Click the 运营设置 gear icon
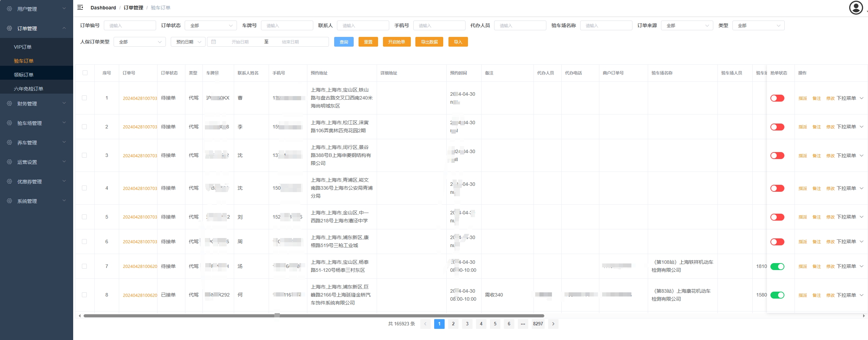The image size is (868, 340). (x=9, y=162)
